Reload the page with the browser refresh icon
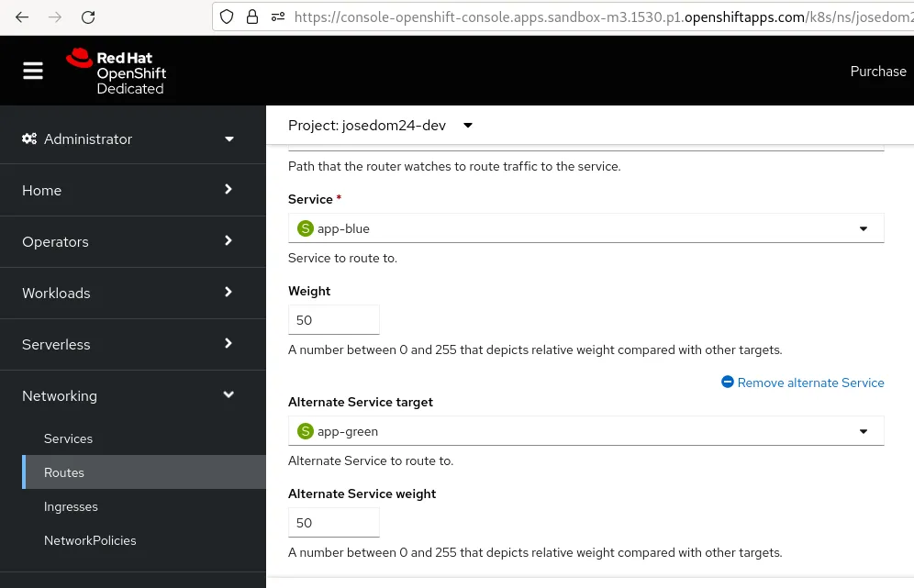Viewport: 914px width, 588px height. pos(88,17)
